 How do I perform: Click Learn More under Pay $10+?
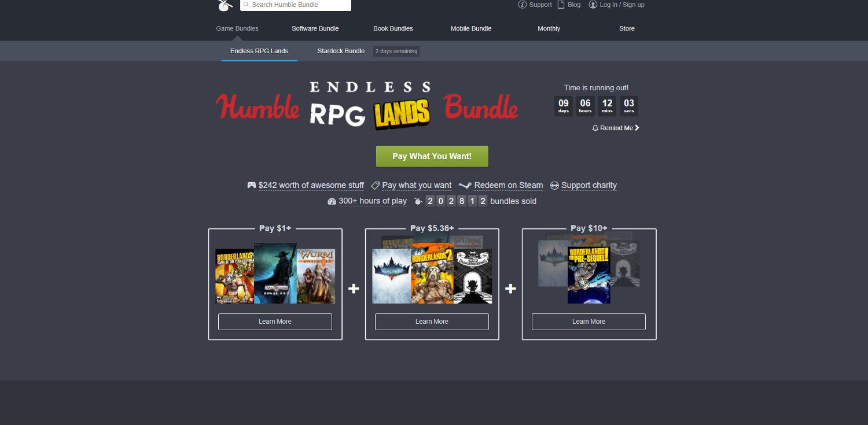(589, 321)
